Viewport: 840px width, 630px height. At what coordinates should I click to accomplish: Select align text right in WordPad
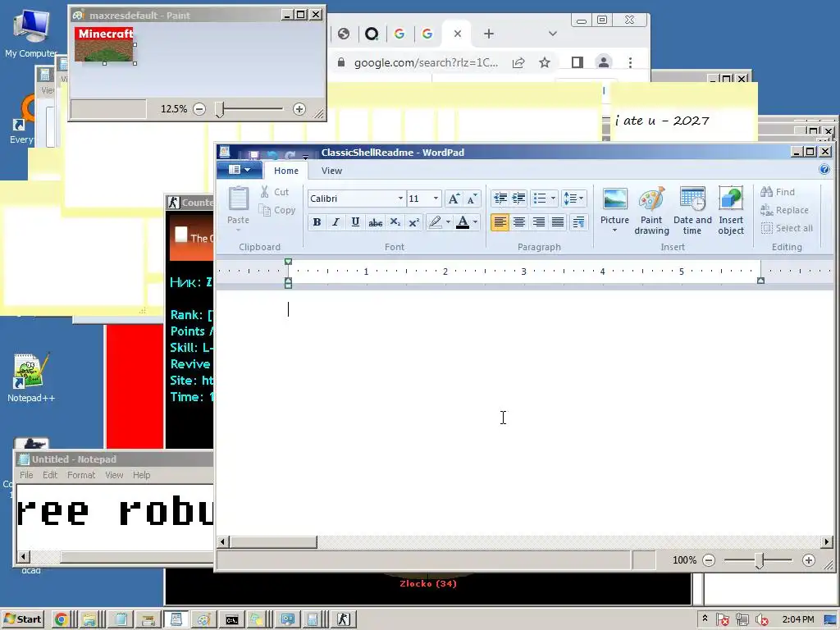538,222
